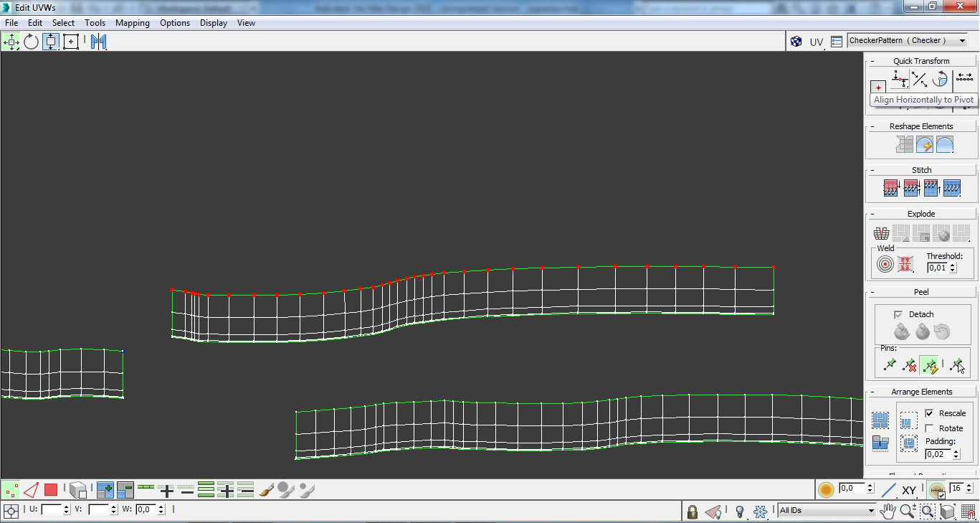Viewport: 980px width, 523px height.
Task: Enable the Rotate checkbox in Arrange Elements
Action: coord(929,428)
